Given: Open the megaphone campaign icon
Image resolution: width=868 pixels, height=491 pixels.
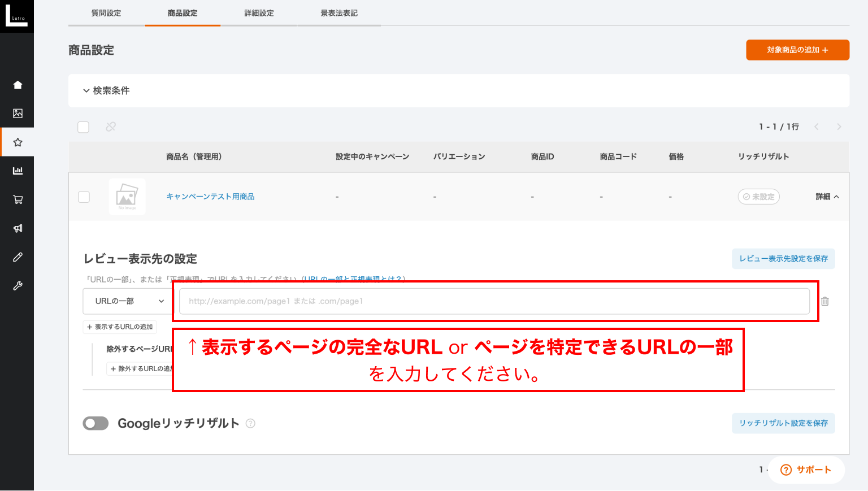Looking at the screenshot, I should click(18, 228).
